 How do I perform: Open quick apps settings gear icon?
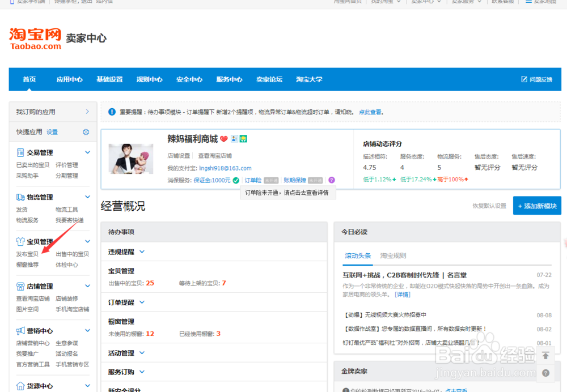[86, 132]
